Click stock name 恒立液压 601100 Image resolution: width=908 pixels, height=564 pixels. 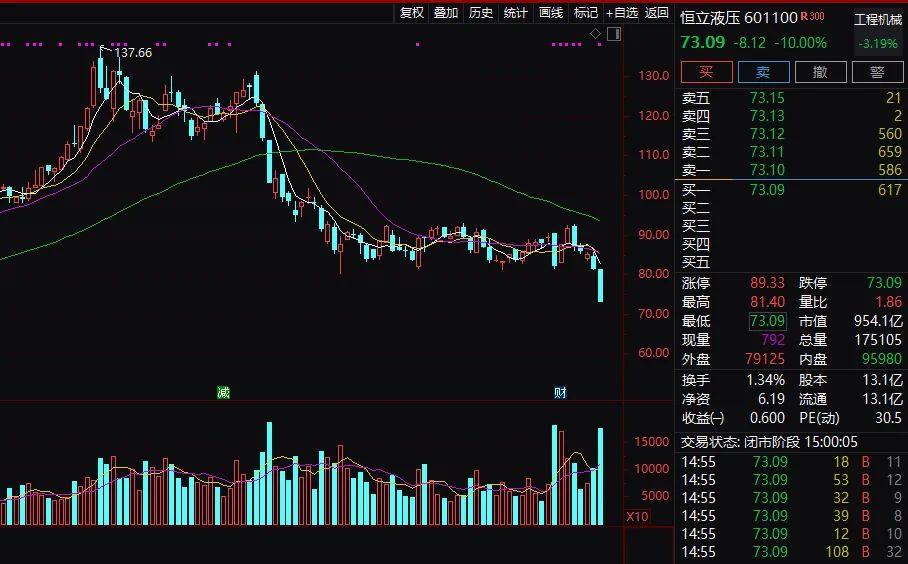pos(739,17)
